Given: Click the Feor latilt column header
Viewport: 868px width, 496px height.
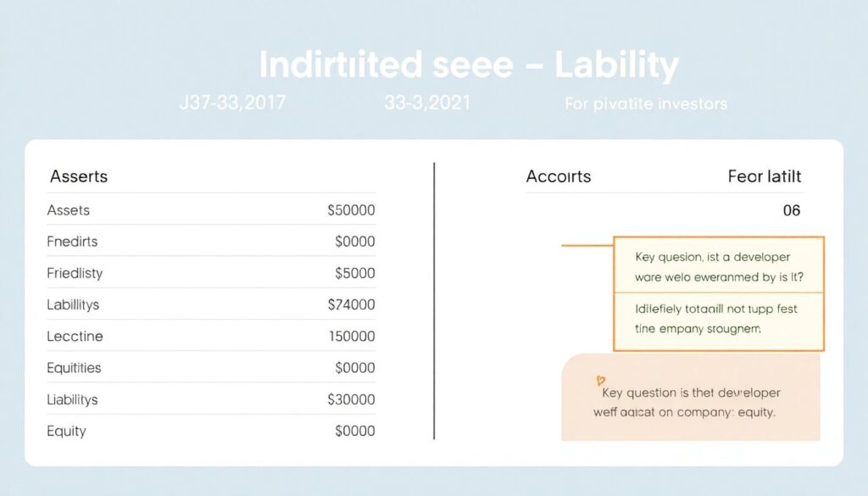Looking at the screenshot, I should 764,177.
